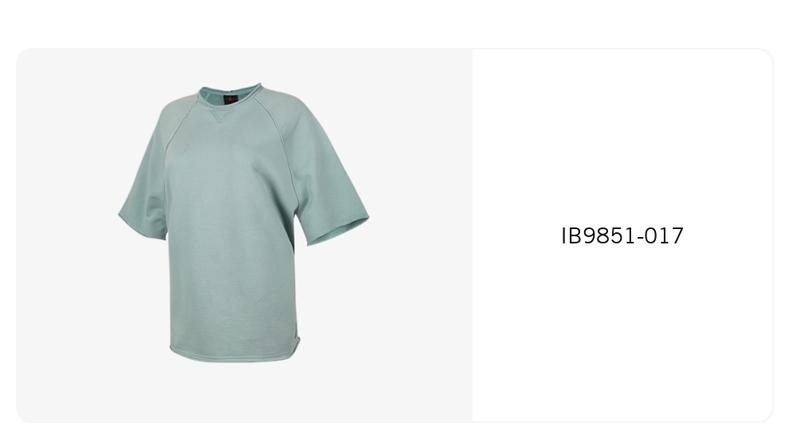
Task: Click the gray photo background left of the shirt
Action: coord(65,227)
